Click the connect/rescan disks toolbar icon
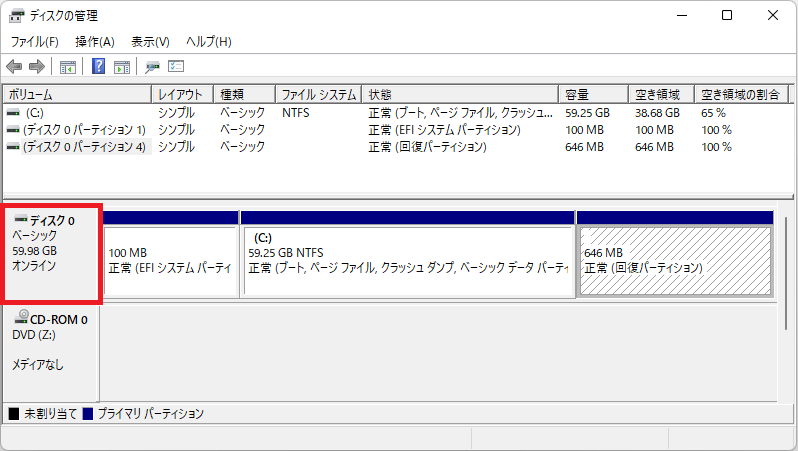 152,67
